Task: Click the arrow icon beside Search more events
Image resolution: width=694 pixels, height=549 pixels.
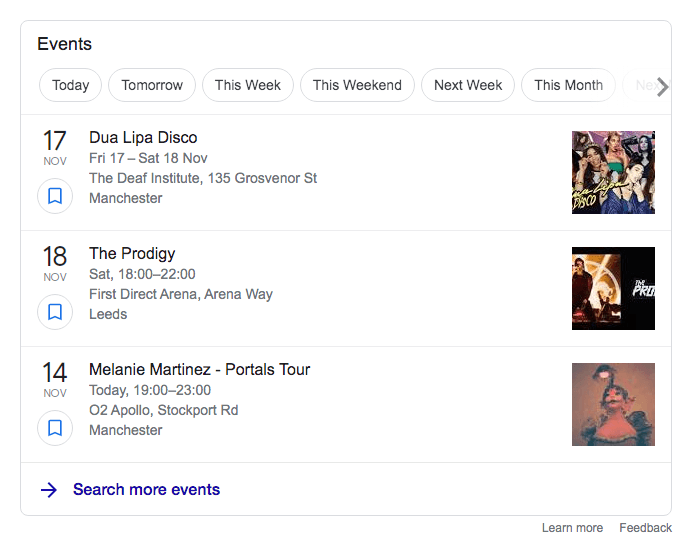Action: point(49,490)
